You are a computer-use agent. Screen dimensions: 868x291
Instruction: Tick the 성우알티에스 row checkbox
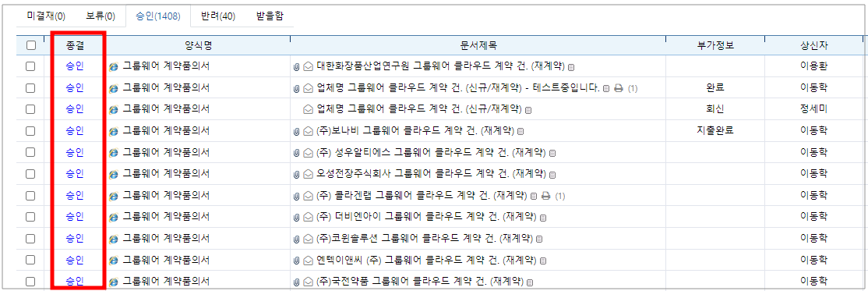click(x=30, y=152)
